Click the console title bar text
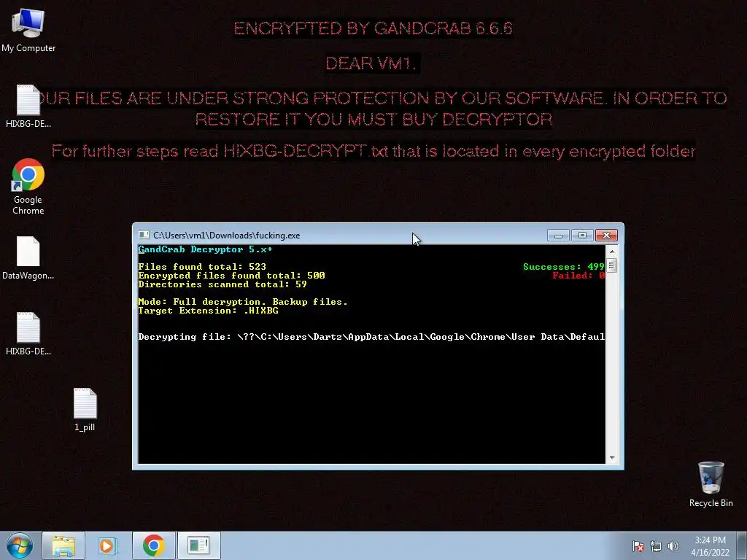 point(226,236)
